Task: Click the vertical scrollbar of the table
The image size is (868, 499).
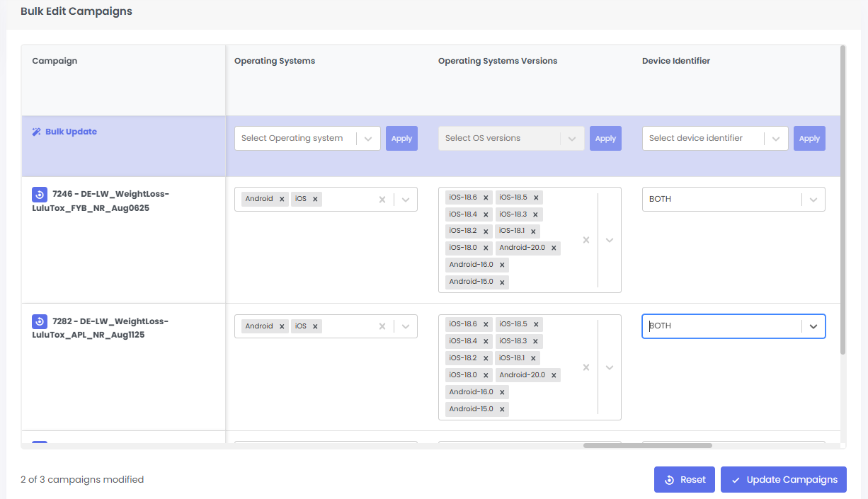Action: coord(843,200)
